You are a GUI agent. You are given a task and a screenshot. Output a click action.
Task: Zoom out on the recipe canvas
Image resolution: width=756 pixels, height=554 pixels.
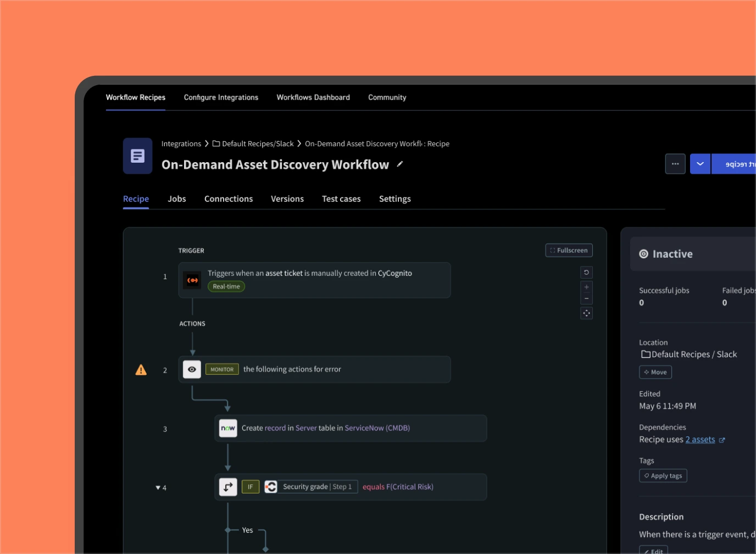tap(586, 298)
